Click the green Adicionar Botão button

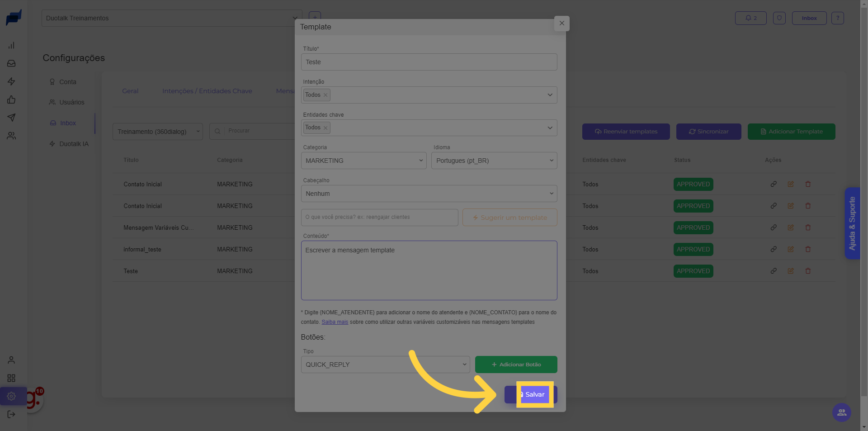coord(516,365)
